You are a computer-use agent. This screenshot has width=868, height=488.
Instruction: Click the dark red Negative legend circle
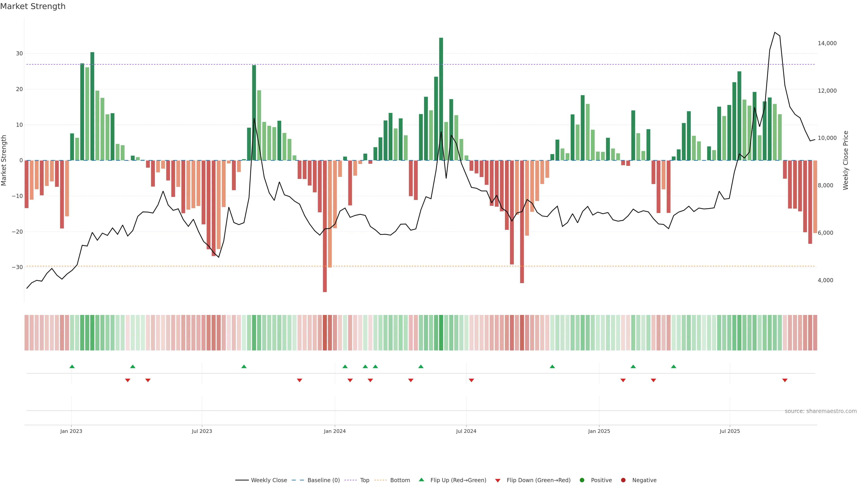[x=623, y=480]
